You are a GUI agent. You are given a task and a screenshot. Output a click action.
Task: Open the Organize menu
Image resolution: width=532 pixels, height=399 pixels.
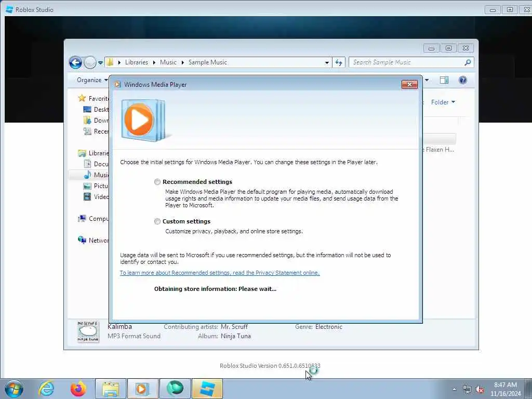[92, 80]
